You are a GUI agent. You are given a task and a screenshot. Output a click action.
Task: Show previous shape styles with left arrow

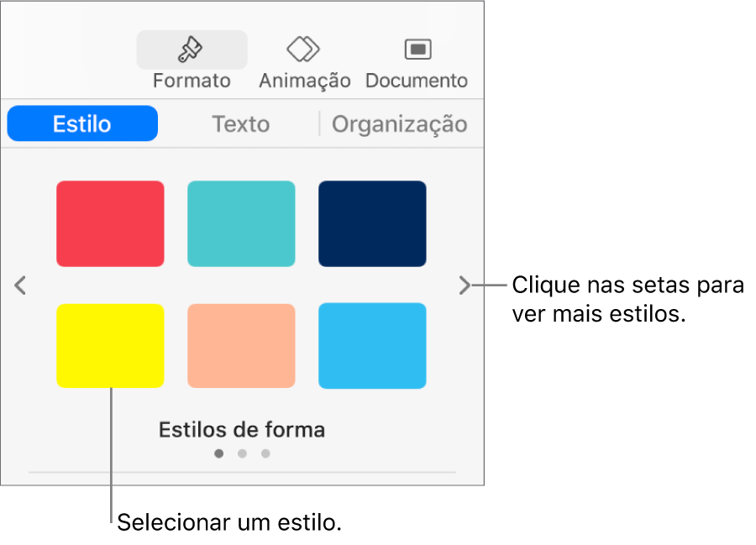[21, 286]
